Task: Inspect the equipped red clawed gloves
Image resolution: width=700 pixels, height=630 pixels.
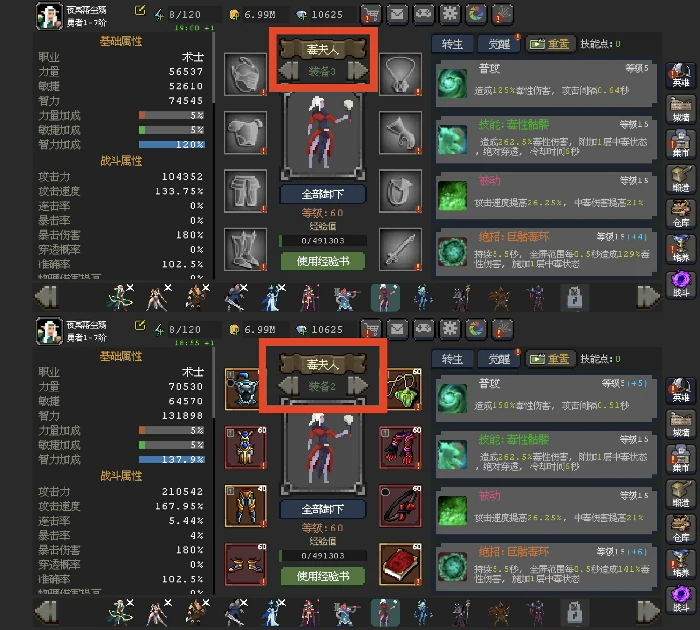Action: pos(400,447)
